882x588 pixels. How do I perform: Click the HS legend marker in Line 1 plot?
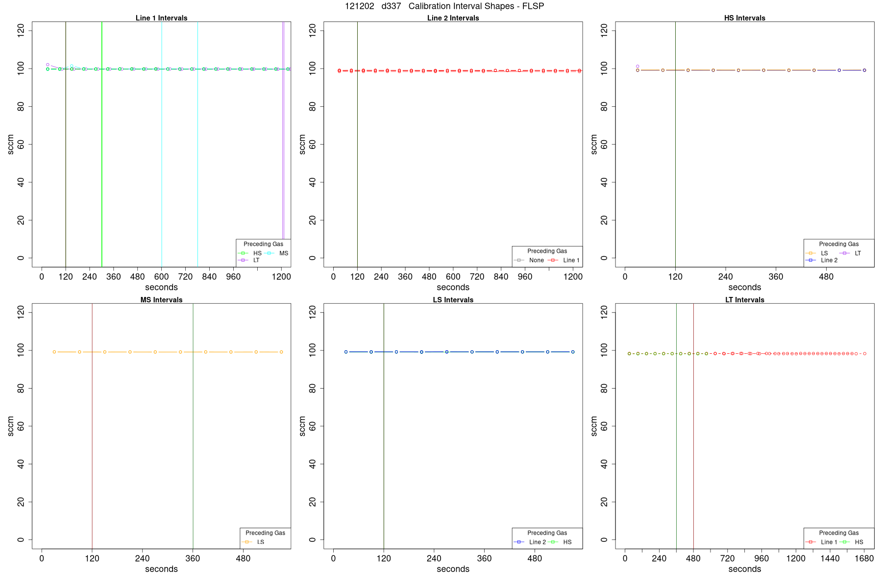(x=244, y=253)
